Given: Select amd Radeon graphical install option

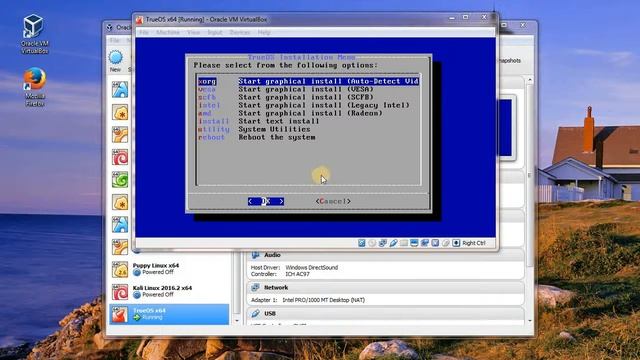Looking at the screenshot, I should 290,113.
